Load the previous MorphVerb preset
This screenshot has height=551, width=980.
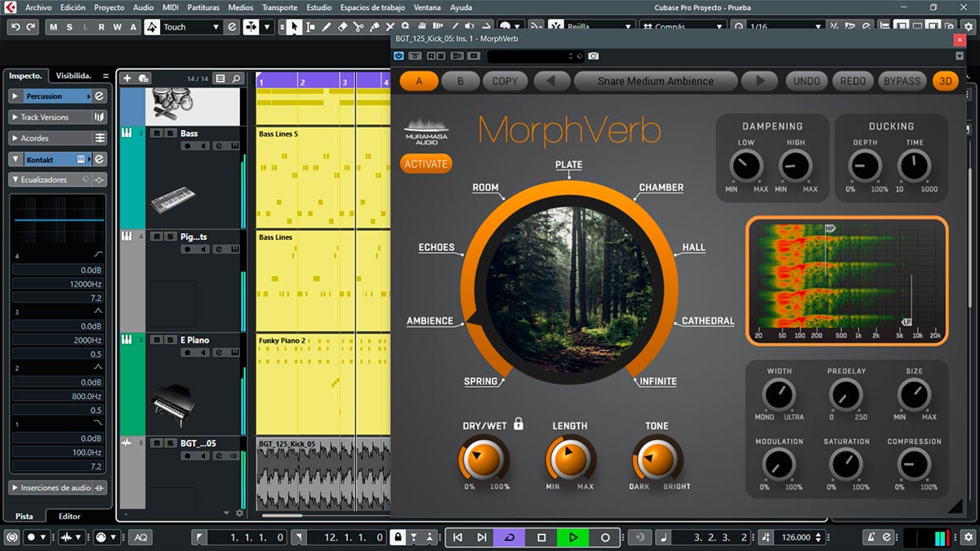(551, 81)
